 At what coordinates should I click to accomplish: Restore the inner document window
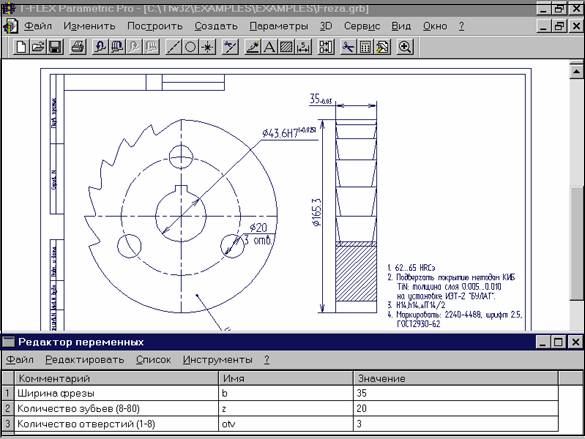coord(559,26)
